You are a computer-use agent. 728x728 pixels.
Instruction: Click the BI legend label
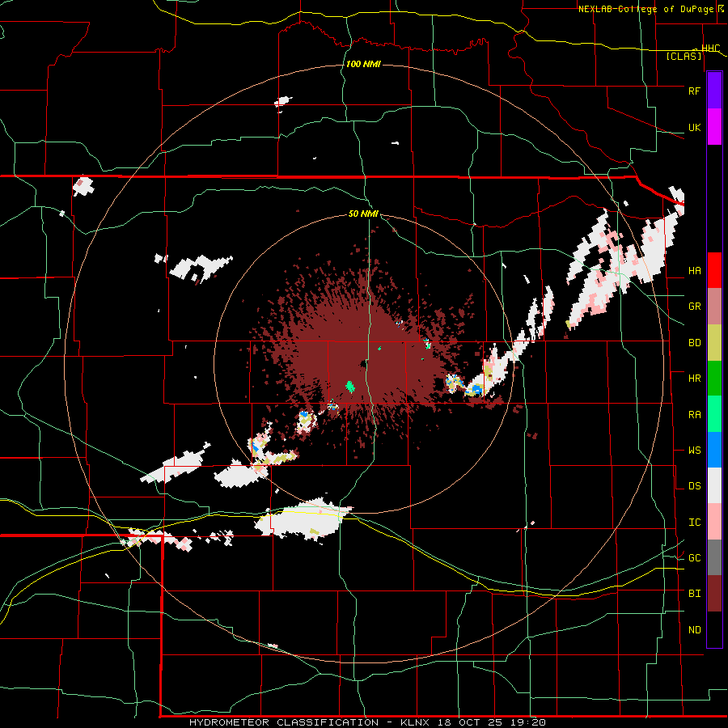click(694, 594)
